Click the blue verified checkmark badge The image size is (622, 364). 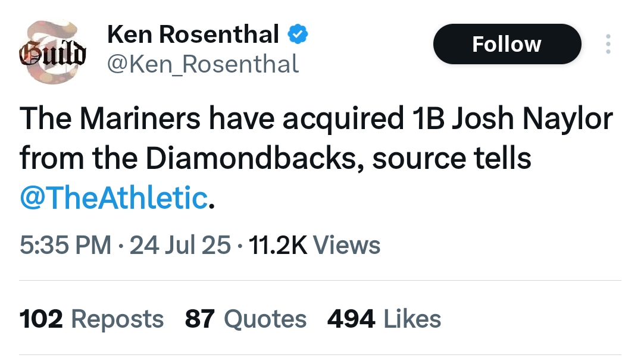[x=298, y=34]
